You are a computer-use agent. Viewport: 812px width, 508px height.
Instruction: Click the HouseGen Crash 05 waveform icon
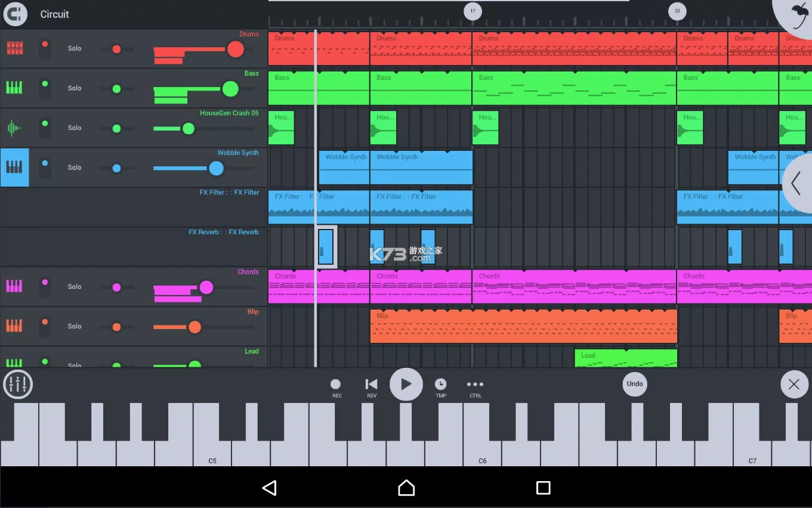(x=14, y=128)
